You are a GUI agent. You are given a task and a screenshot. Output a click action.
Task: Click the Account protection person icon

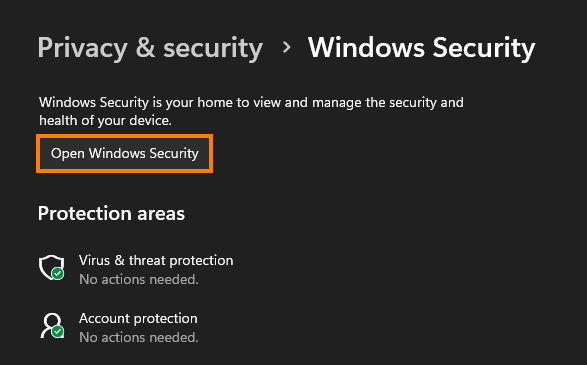(x=52, y=325)
